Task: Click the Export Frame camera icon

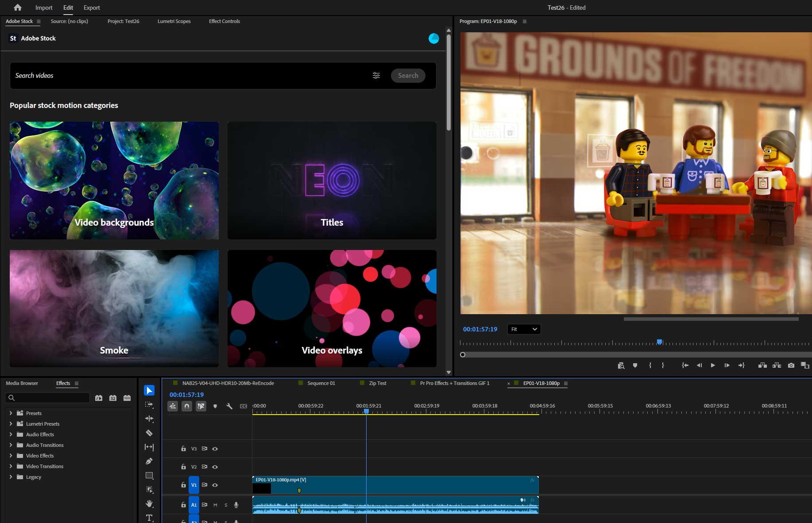Action: pyautogui.click(x=791, y=365)
